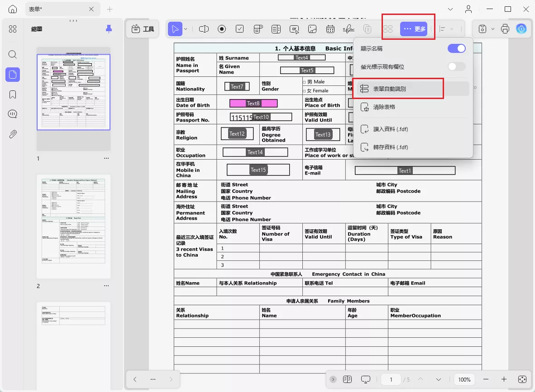Open the title bar chevron dropdown

[x=450, y=9]
